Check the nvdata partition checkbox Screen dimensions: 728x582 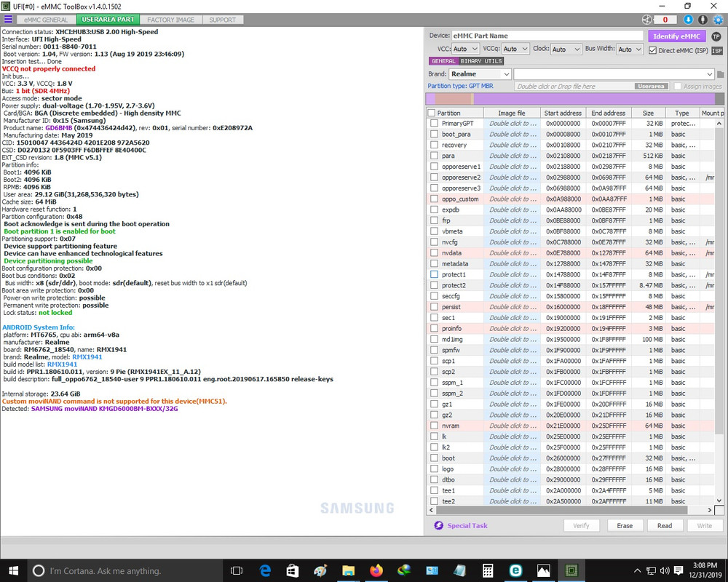[434, 253]
